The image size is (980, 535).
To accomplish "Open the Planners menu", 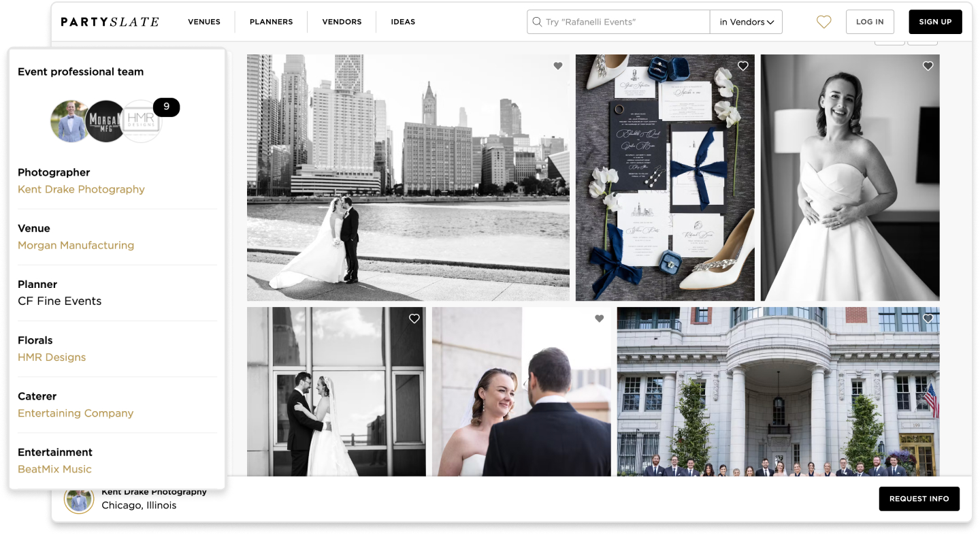I will point(271,22).
